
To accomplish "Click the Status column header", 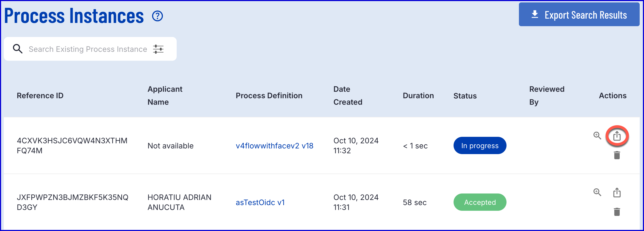I will pyautogui.click(x=465, y=96).
